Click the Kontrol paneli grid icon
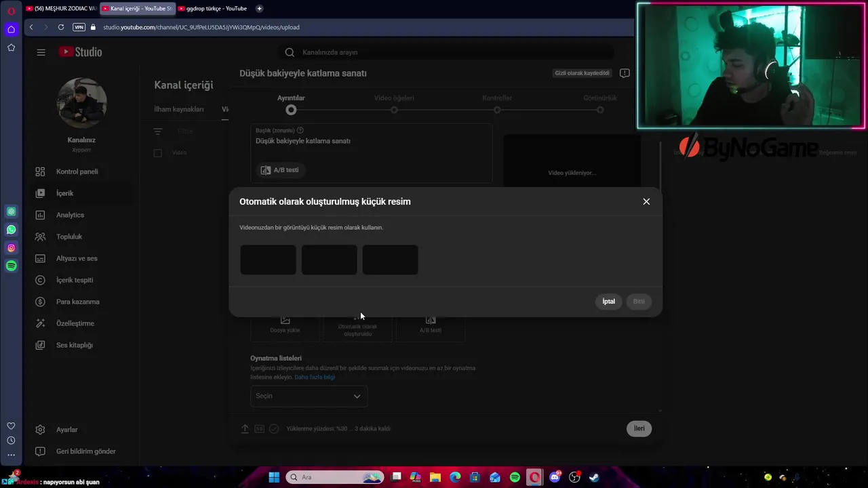The height and width of the screenshot is (488, 868). (x=40, y=171)
